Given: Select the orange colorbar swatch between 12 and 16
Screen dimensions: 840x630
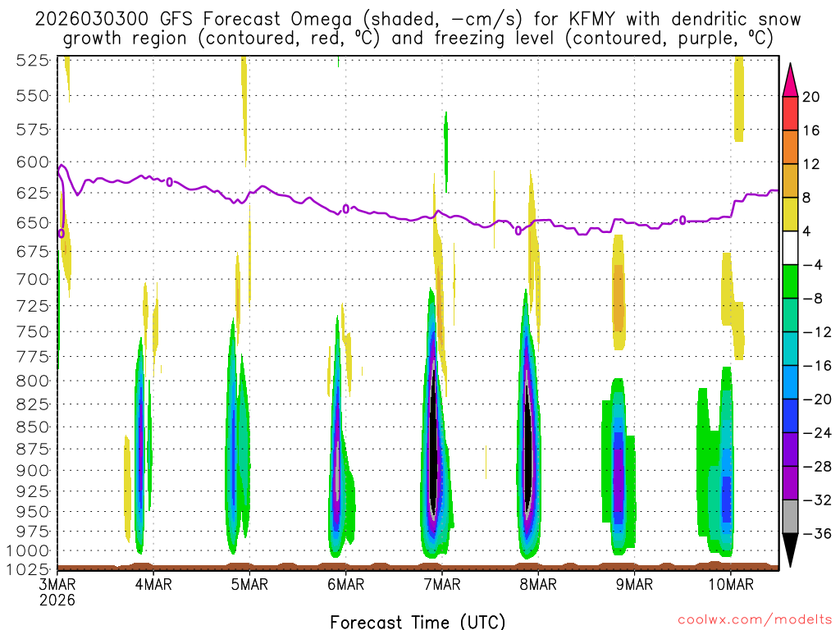Looking at the screenshot, I should point(790,147).
